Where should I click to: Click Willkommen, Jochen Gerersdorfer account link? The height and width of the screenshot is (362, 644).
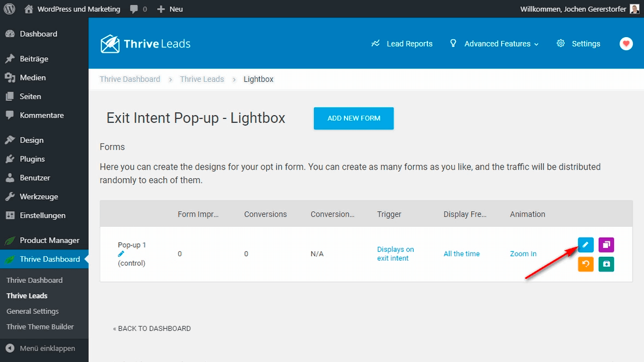click(573, 9)
